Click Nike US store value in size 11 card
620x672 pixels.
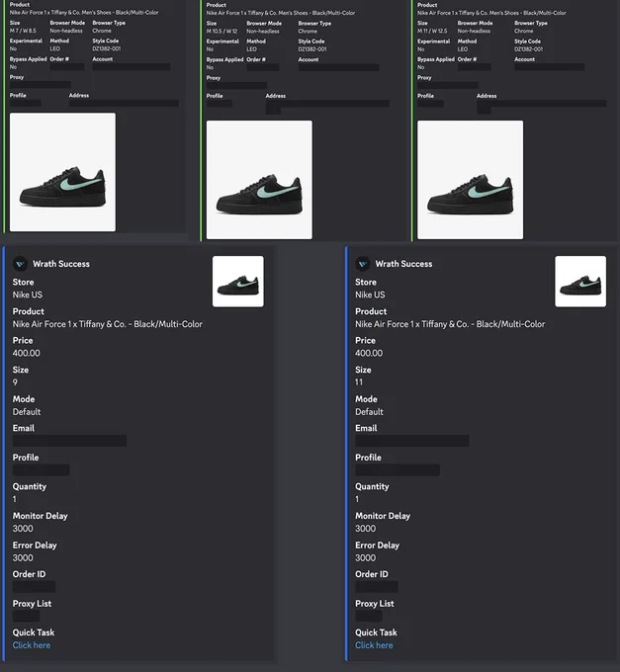click(370, 294)
